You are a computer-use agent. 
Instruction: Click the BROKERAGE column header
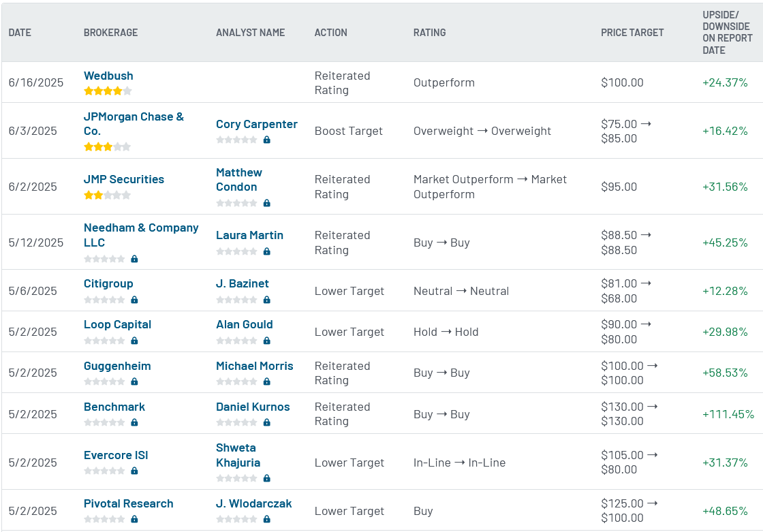pos(110,33)
